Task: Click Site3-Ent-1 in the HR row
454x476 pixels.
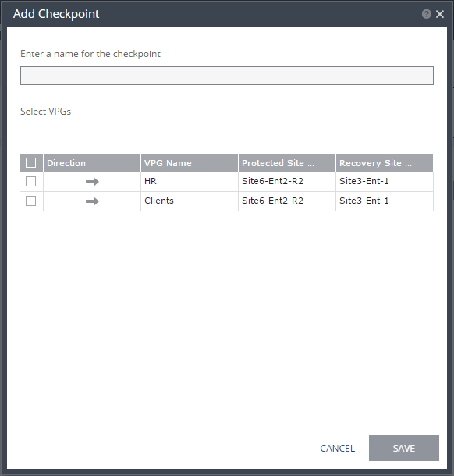Action: [x=364, y=181]
